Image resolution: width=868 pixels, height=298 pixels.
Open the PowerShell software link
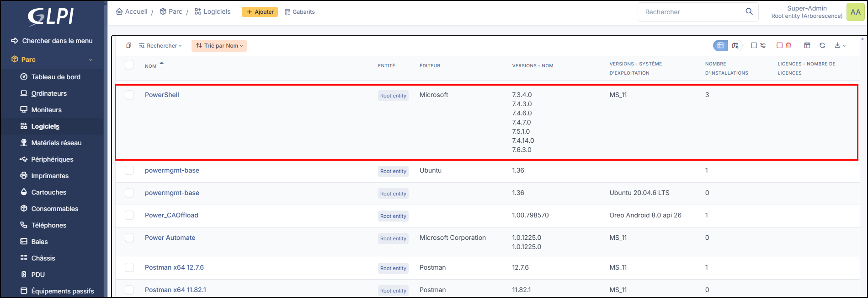pos(162,95)
